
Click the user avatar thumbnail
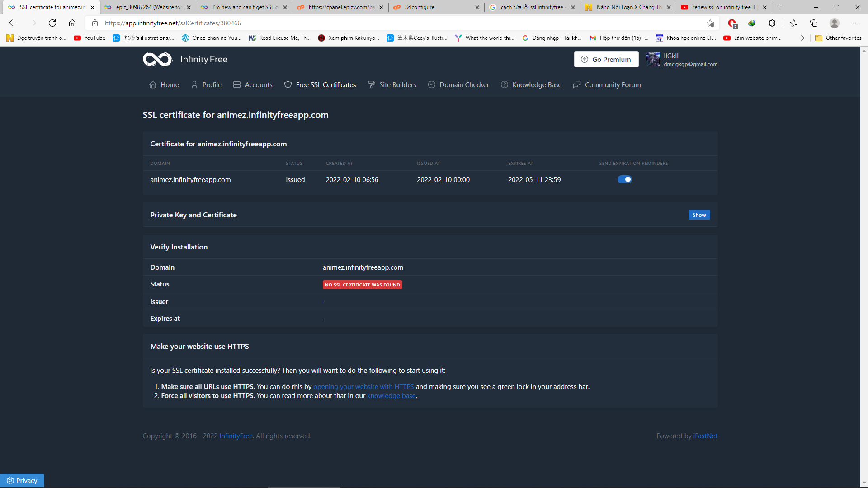coord(653,59)
